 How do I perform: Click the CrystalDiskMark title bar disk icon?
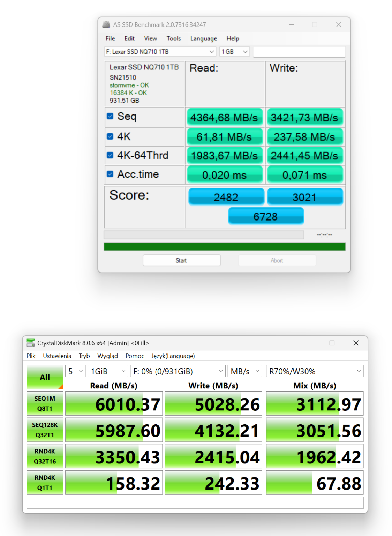31,343
